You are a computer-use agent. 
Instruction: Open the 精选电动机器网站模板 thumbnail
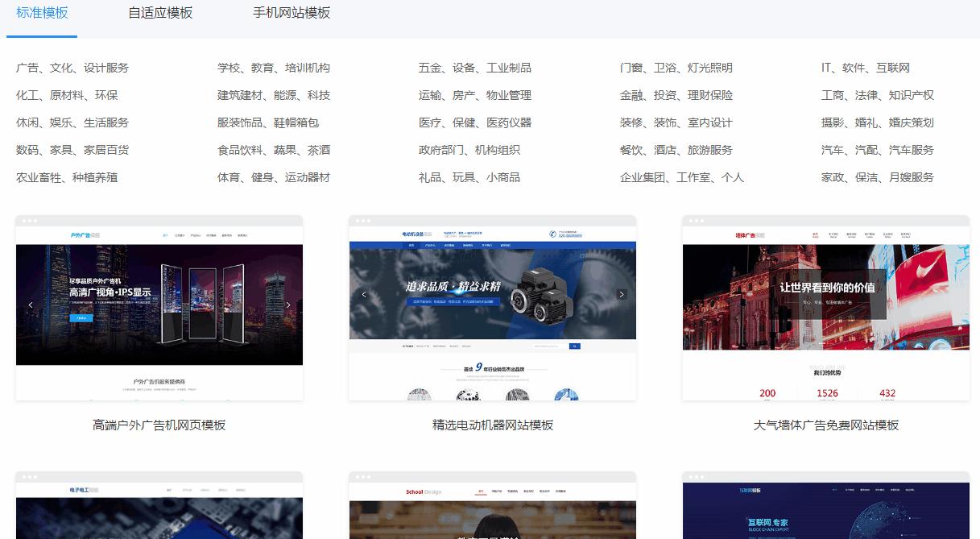pos(492,308)
